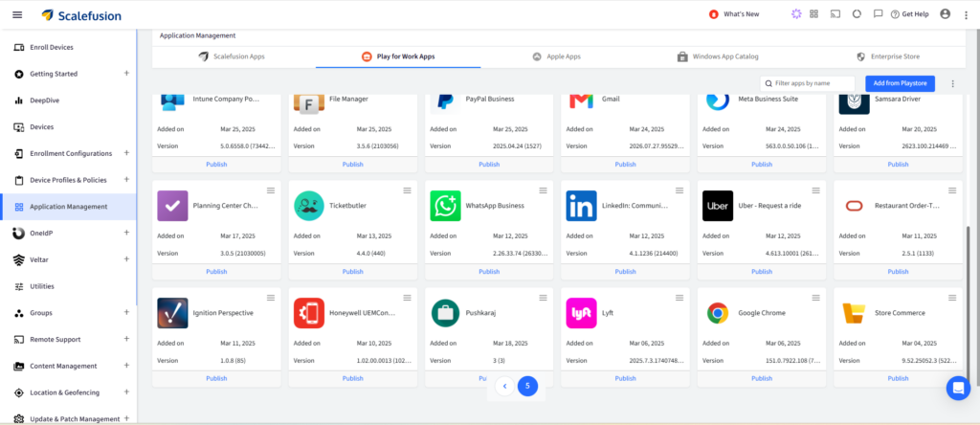Open LinkedIn card menu icon

click(x=679, y=190)
